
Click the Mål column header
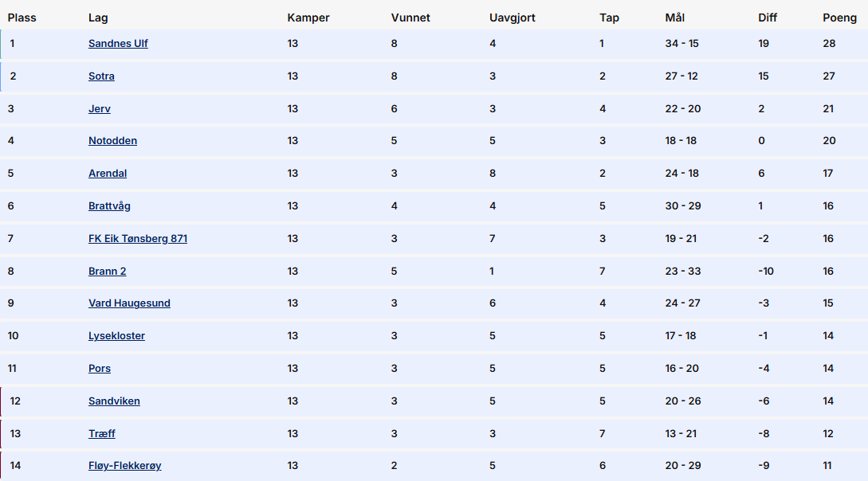point(674,18)
